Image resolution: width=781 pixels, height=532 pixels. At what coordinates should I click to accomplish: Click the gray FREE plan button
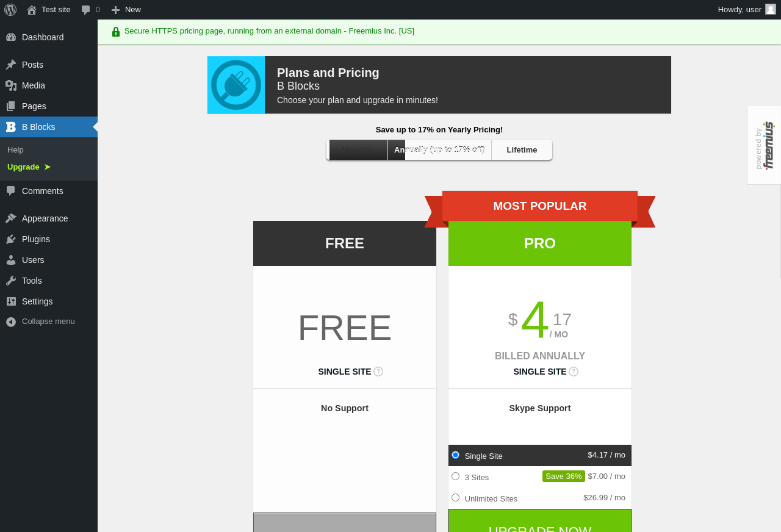click(345, 522)
